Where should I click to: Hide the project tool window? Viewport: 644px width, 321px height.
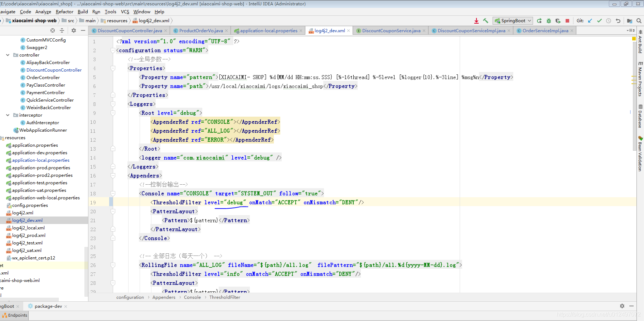[x=83, y=30]
